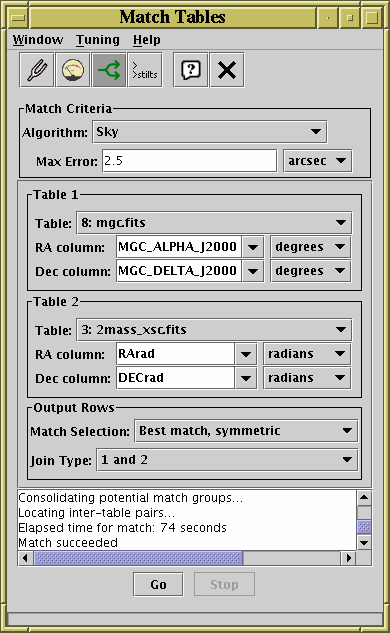Open degrees dropdown for Table 1 Dec
Viewport: 390px width, 633px height.
pyautogui.click(x=310, y=270)
